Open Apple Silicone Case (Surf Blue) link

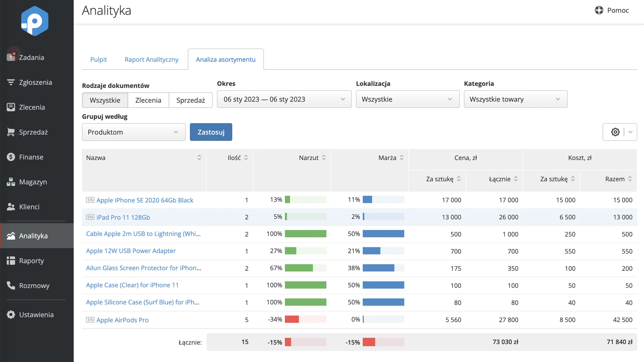pos(143,302)
